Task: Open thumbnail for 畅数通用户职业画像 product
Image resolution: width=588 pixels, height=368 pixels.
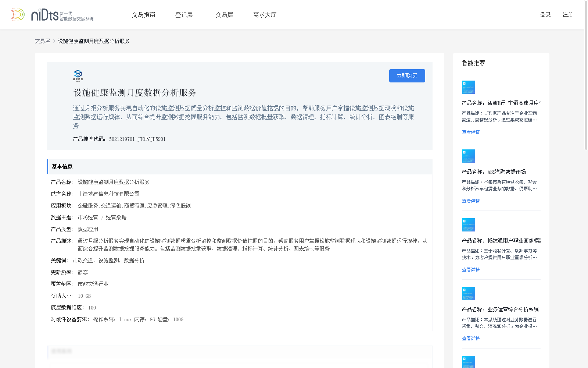Action: pyautogui.click(x=469, y=225)
